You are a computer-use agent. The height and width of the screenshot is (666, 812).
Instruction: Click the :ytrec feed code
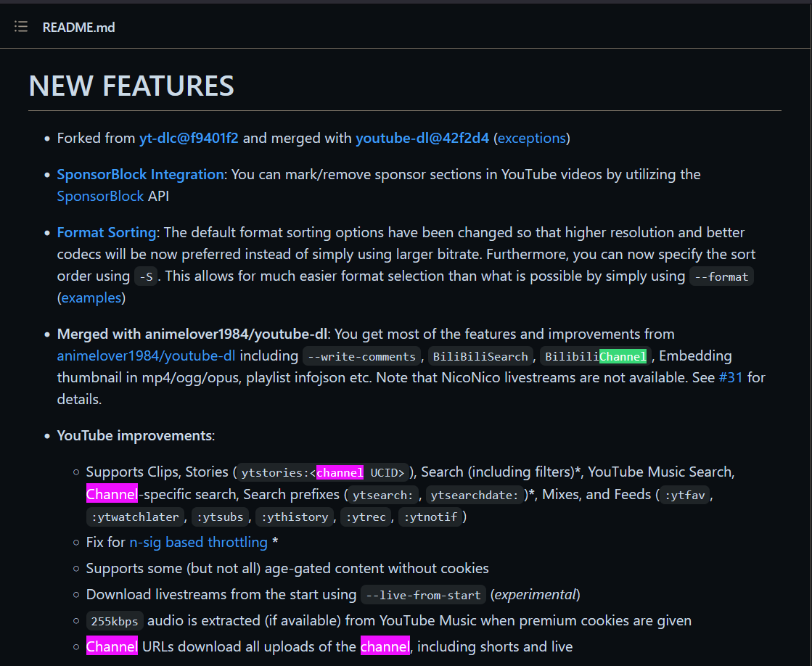click(x=366, y=517)
